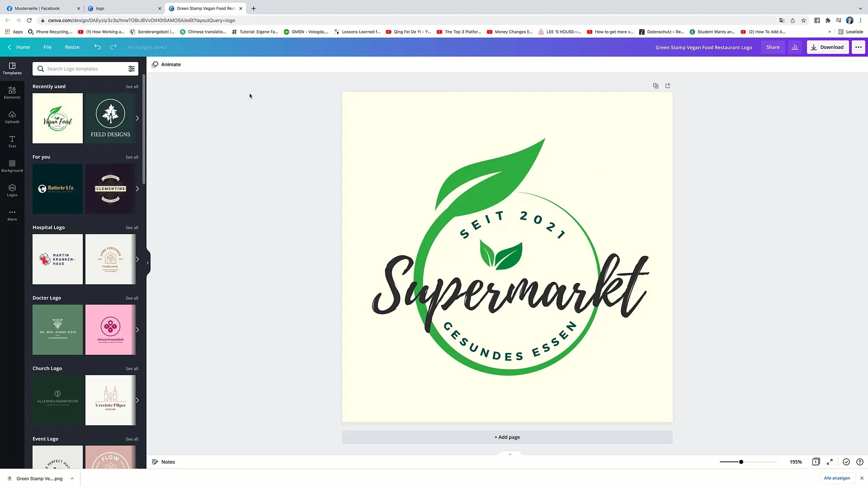Open browser profile avatar
Image resolution: width=868 pixels, height=488 pixels.
click(849, 20)
